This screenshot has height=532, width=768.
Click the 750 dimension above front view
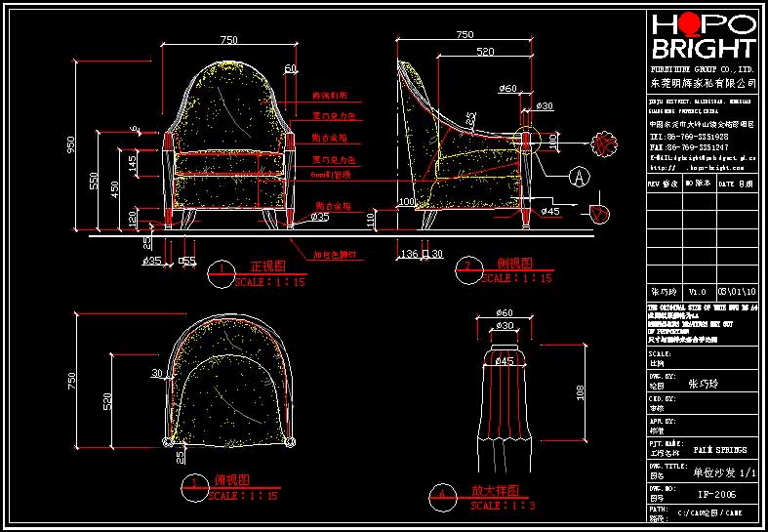[229, 40]
